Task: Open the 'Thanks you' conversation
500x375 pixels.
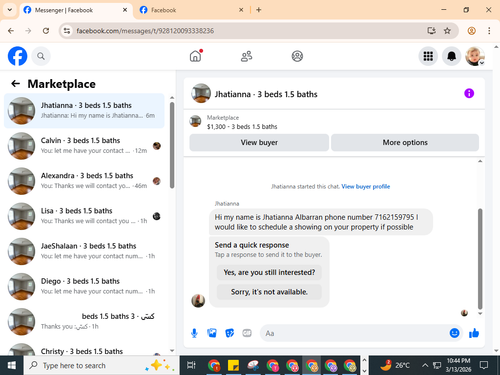Action: [84, 322]
